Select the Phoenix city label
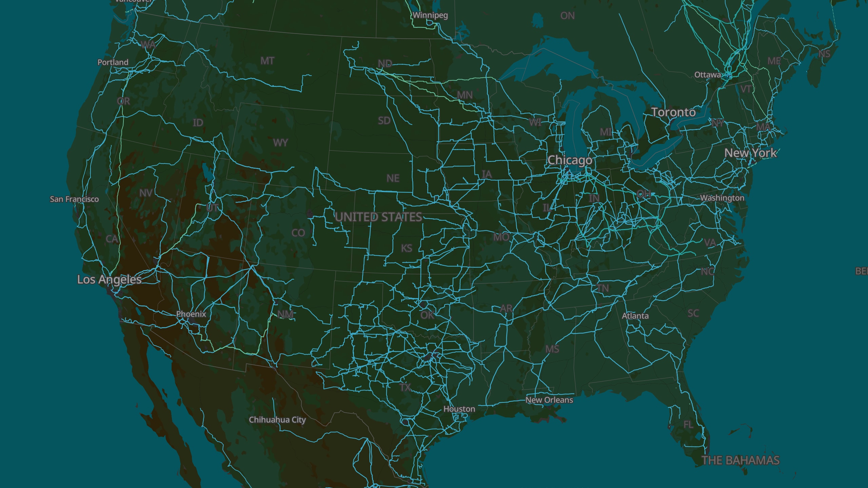 [x=191, y=314]
